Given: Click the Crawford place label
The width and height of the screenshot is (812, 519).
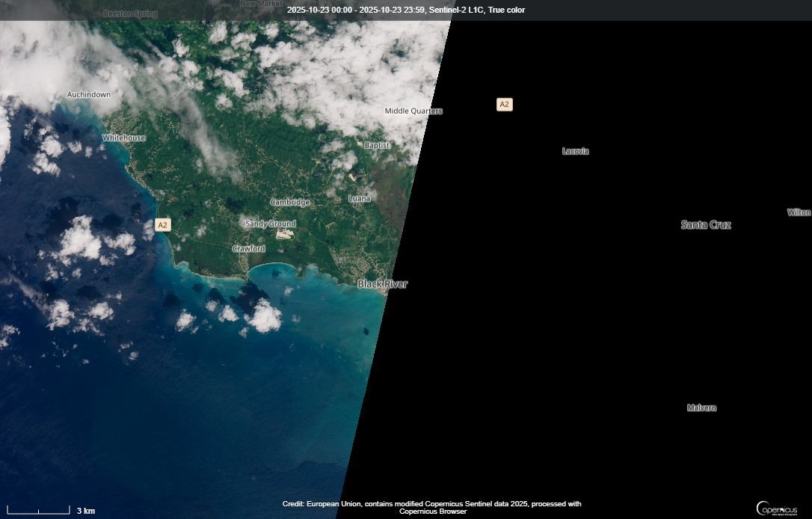Looking at the screenshot, I should pyautogui.click(x=247, y=248).
